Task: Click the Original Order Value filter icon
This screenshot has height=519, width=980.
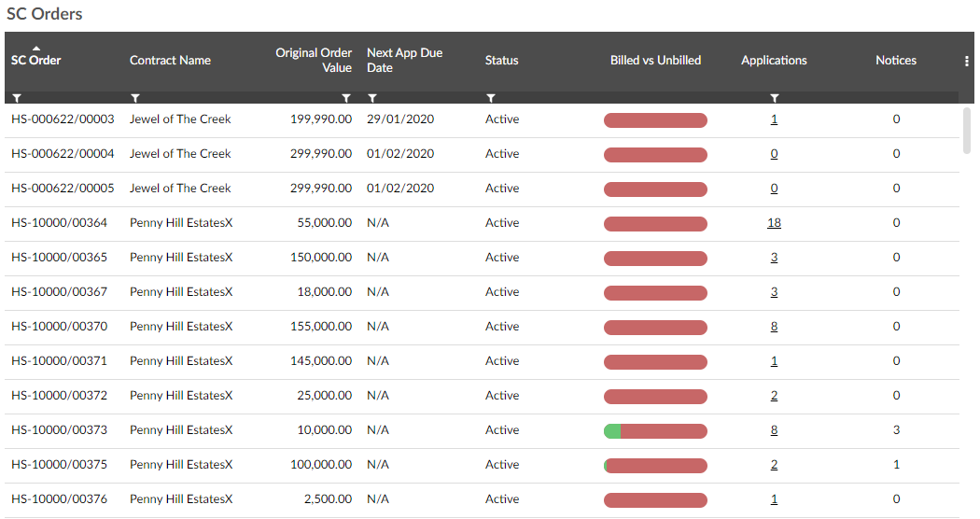Action: (346, 97)
